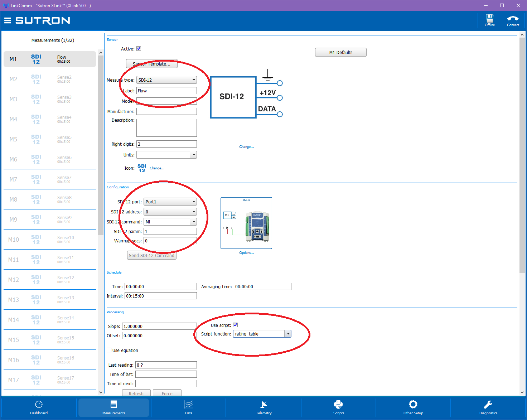Click Options link under device image
Screen dimensions: 527x420
click(246, 253)
